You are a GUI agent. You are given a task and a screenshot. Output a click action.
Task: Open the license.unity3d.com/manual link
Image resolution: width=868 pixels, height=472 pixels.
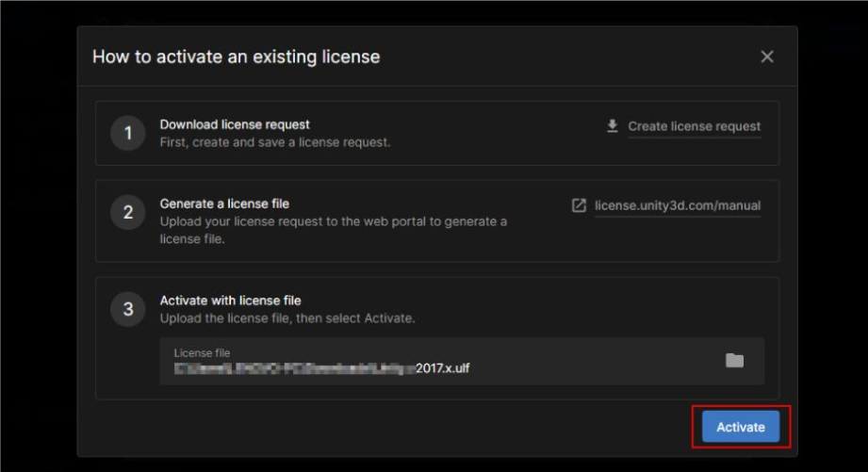[x=677, y=205]
